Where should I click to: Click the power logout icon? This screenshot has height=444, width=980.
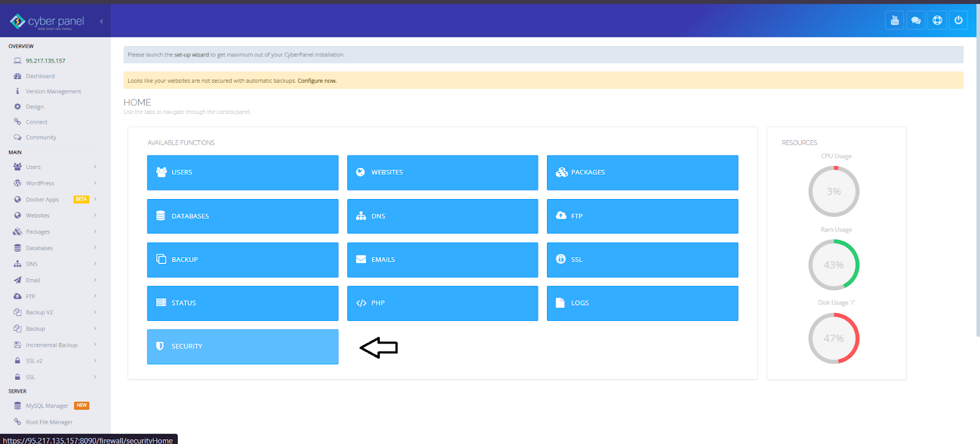(959, 20)
